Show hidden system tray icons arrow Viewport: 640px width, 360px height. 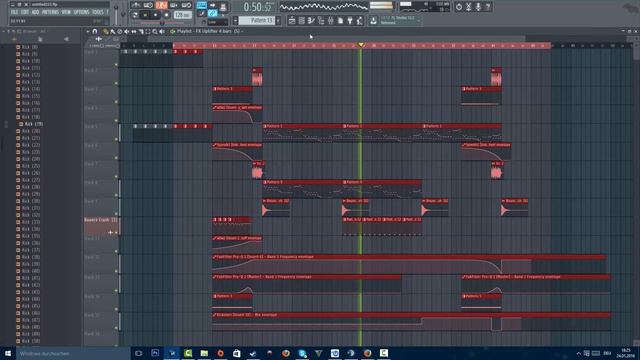(x=578, y=353)
